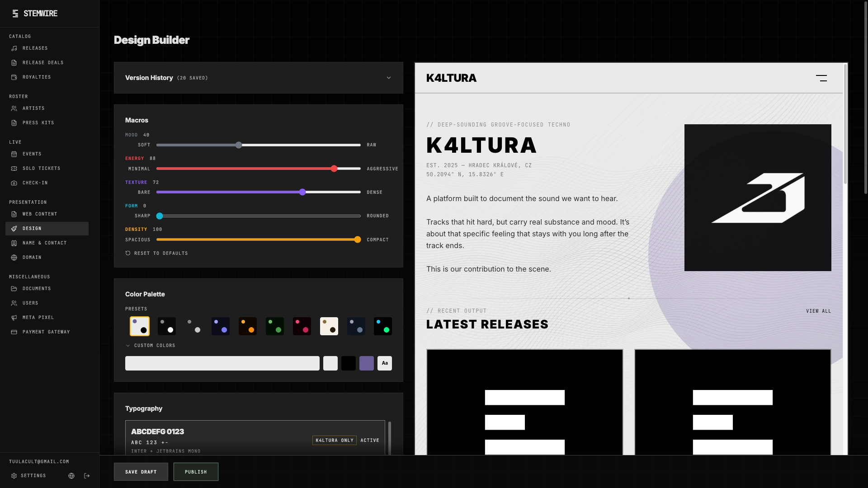
Task: Click the K4LTURA header title in preview
Action: (x=451, y=78)
